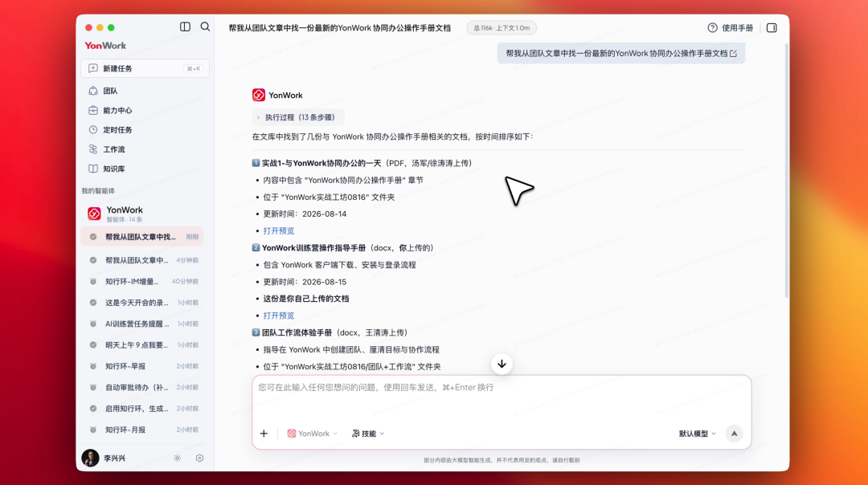The width and height of the screenshot is (868, 485).
Task: Open 定时任务 in the sidebar
Action: 145,130
